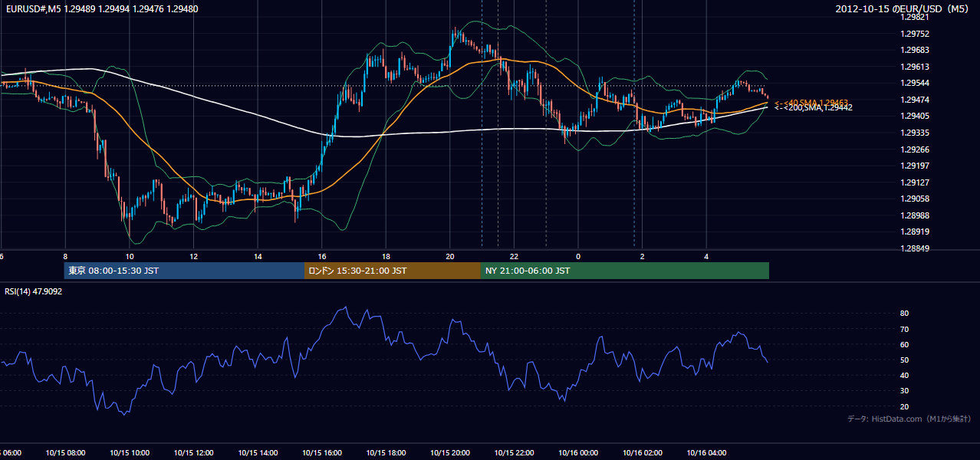The width and height of the screenshot is (980, 460).
Task: Click hour label 12 under price chart
Action: pos(194,257)
